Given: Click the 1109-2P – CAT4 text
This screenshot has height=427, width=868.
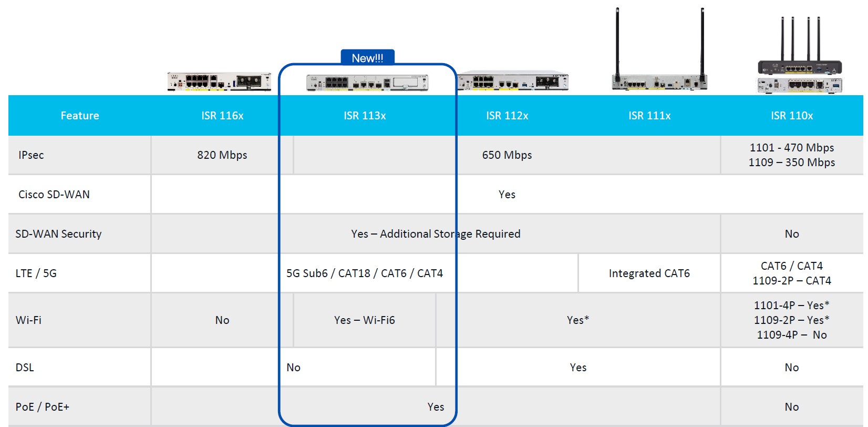Looking at the screenshot, I should (792, 281).
